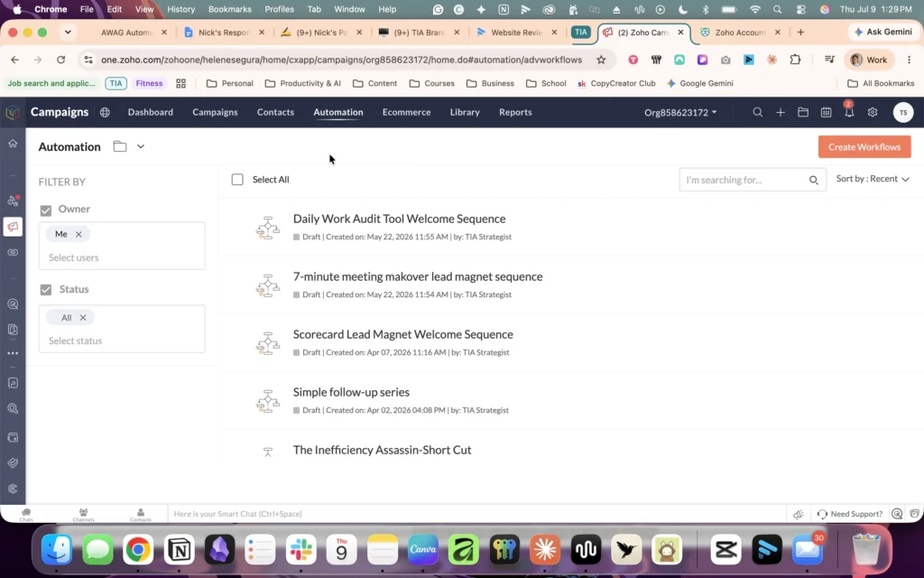Image resolution: width=924 pixels, height=578 pixels.
Task: Open Notion from the dock
Action: coord(179,550)
